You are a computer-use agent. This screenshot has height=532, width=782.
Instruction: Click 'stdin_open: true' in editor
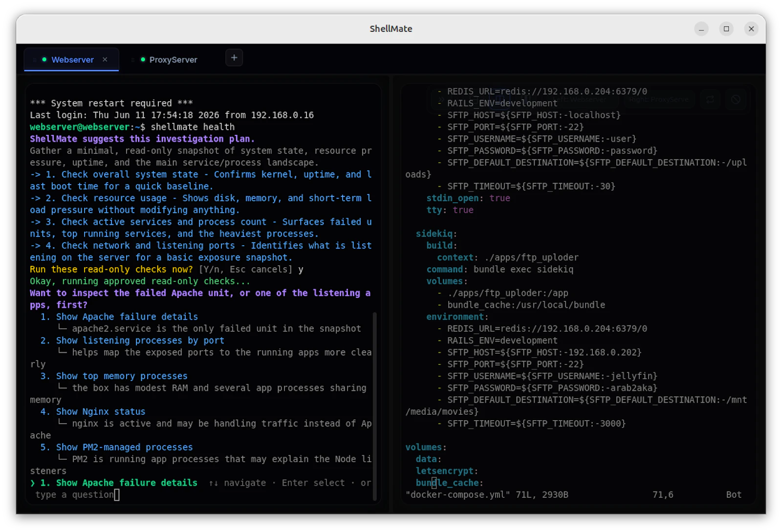468,198
